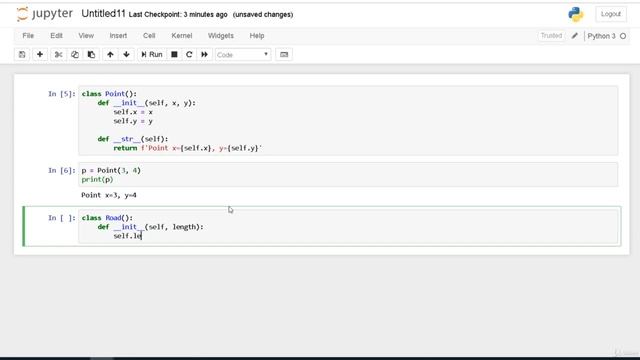Click the Python logo icon
The width and height of the screenshot is (640, 360).
[x=576, y=14]
